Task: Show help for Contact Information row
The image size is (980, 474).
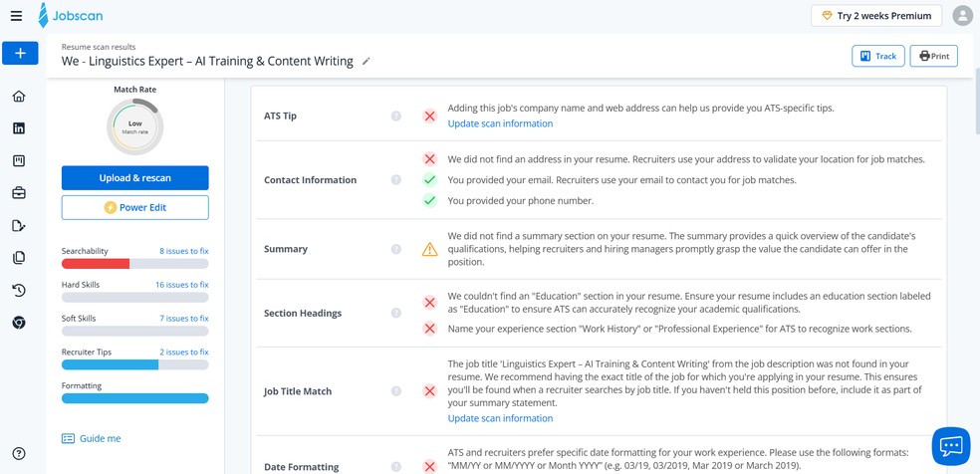Action: [395, 180]
